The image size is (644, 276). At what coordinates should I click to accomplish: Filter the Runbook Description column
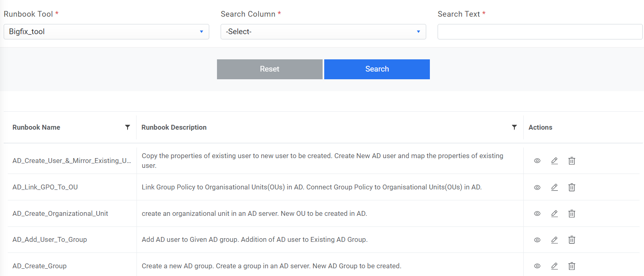(x=514, y=127)
